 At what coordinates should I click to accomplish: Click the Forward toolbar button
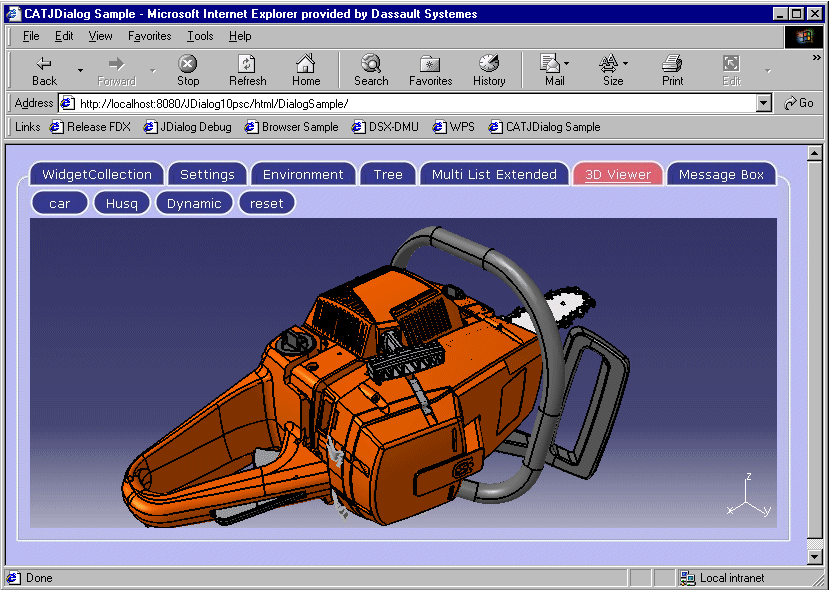[116, 71]
